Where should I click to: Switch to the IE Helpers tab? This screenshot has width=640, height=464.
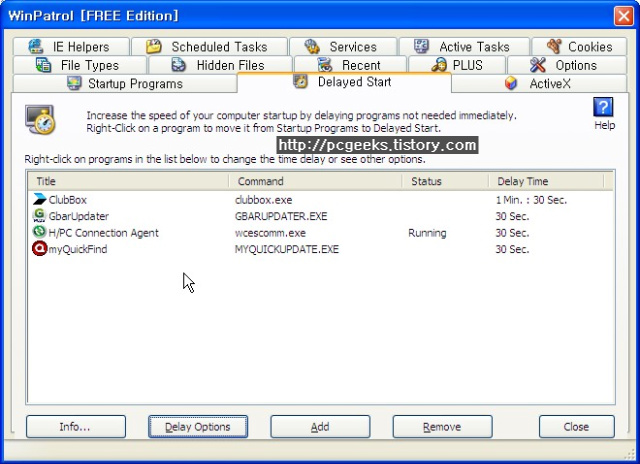[71, 47]
